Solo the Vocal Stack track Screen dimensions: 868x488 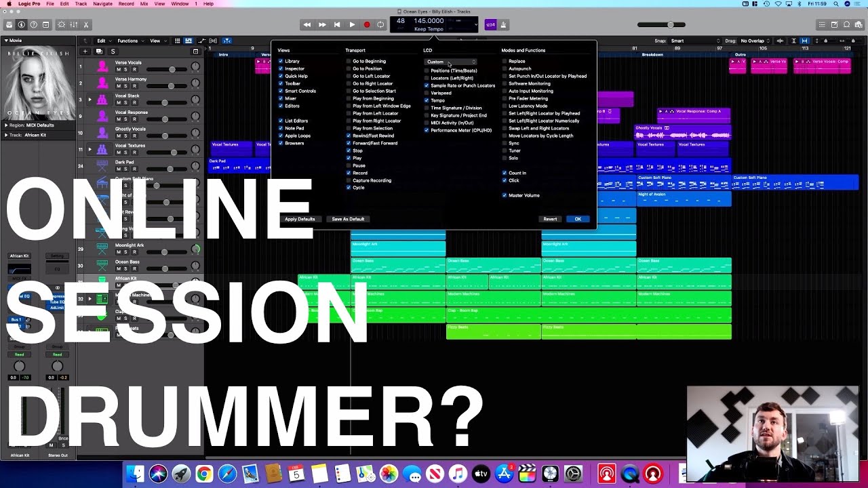(x=126, y=103)
